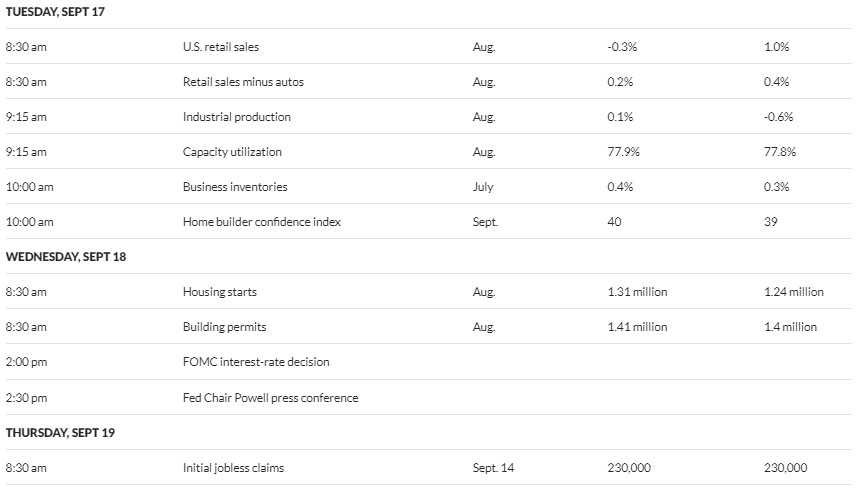Viewport: 857px width, 490px height.
Task: Open Retail sales minus autos entry
Action: coord(243,82)
